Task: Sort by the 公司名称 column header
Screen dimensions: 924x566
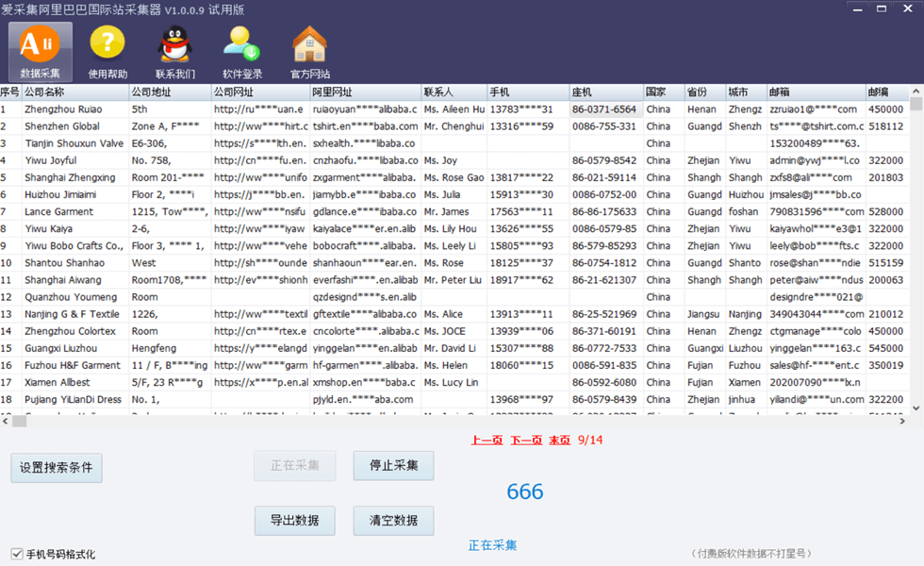Action: [75, 92]
